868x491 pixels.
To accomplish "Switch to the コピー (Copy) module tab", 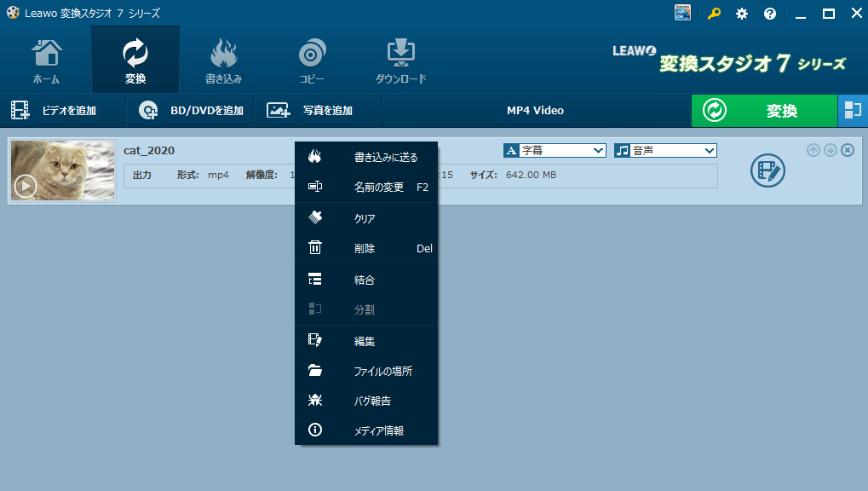I will [x=311, y=61].
